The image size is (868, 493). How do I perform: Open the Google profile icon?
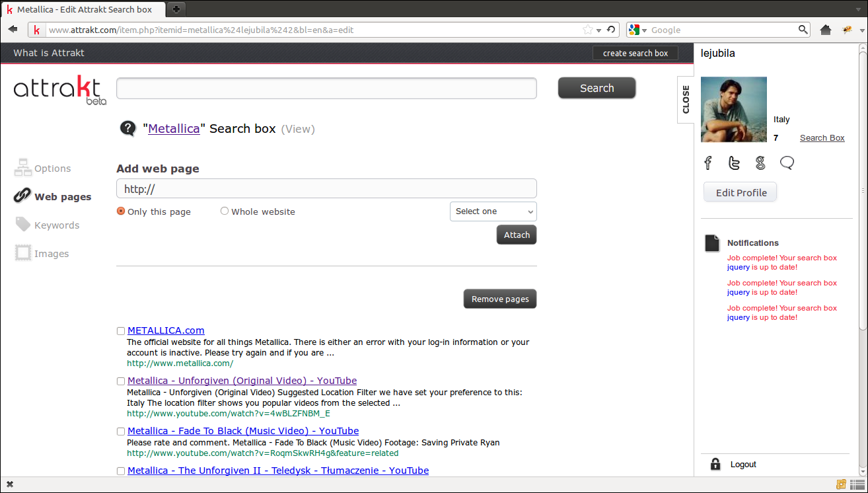[760, 163]
